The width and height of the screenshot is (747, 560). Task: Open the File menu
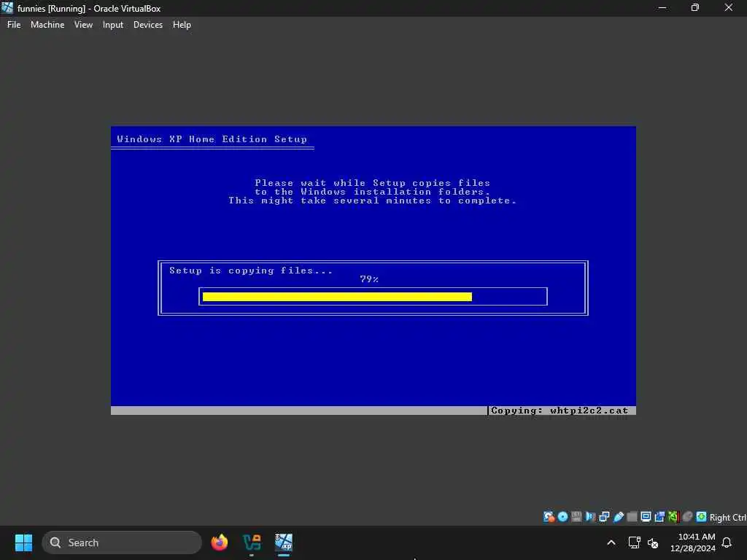[x=14, y=25]
